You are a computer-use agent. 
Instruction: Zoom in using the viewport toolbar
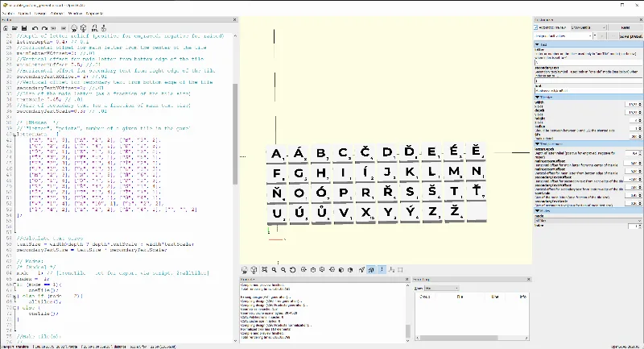point(274,270)
